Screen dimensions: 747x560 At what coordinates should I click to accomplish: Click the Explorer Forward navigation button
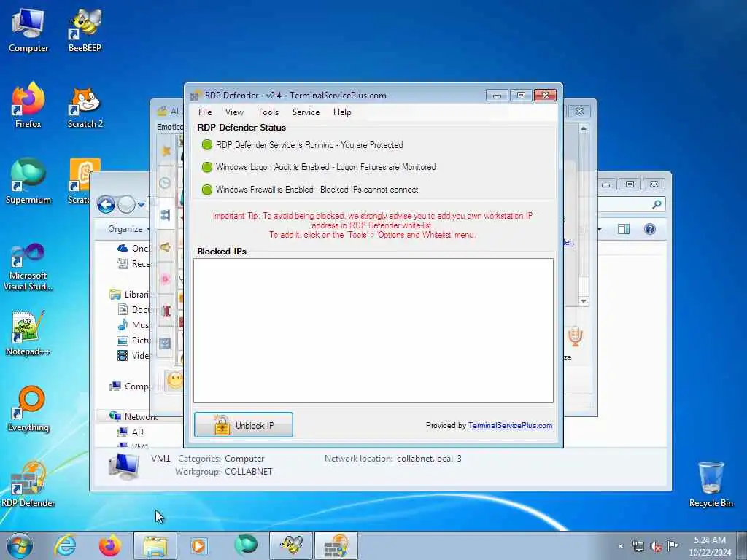127,205
